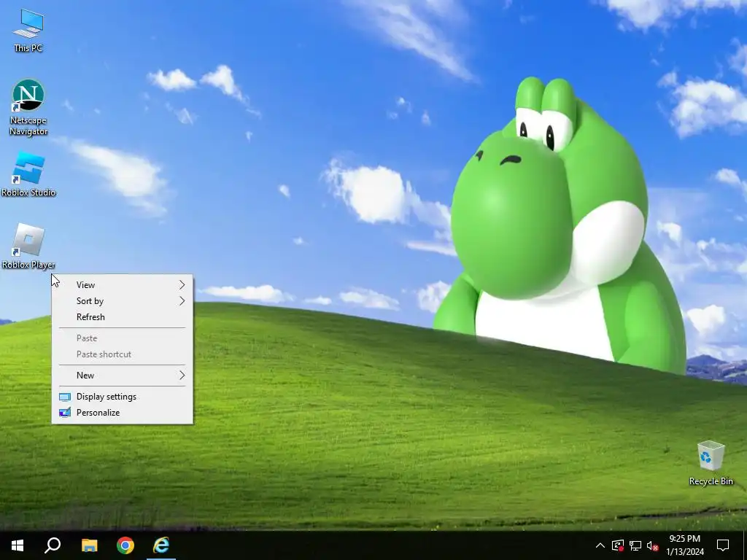Show hidden system tray icons
747x560 pixels.
point(600,545)
